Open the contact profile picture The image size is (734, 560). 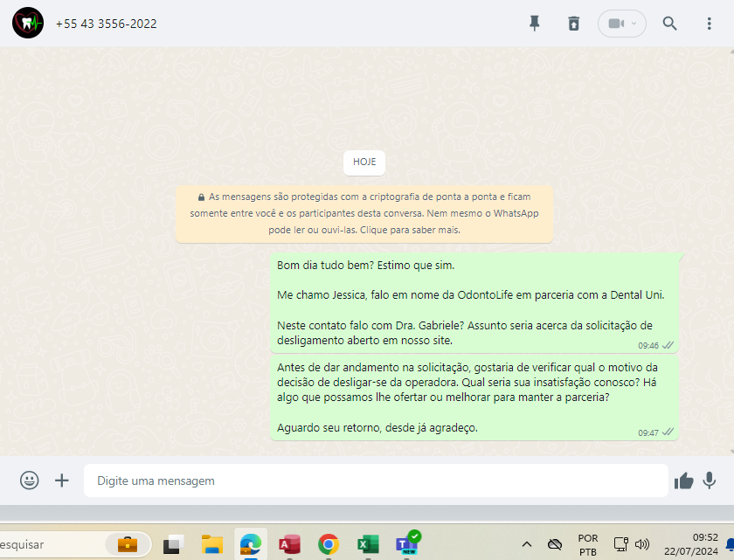coord(28,23)
